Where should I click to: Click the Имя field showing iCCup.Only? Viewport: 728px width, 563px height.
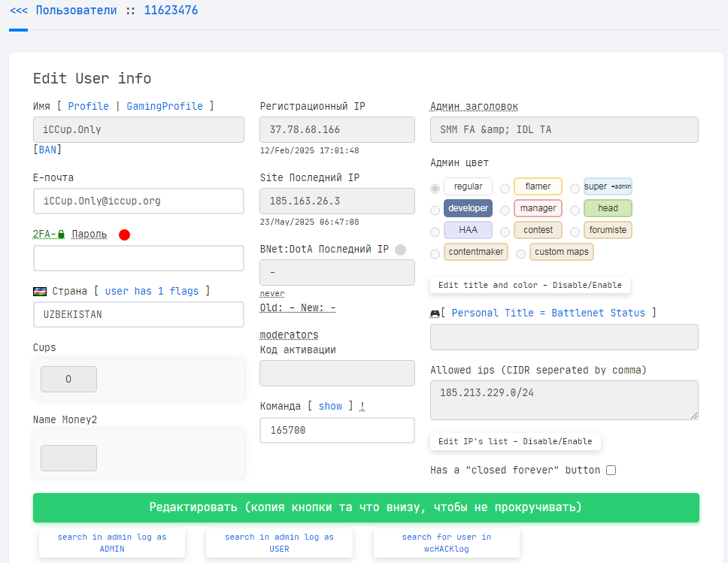coord(138,129)
